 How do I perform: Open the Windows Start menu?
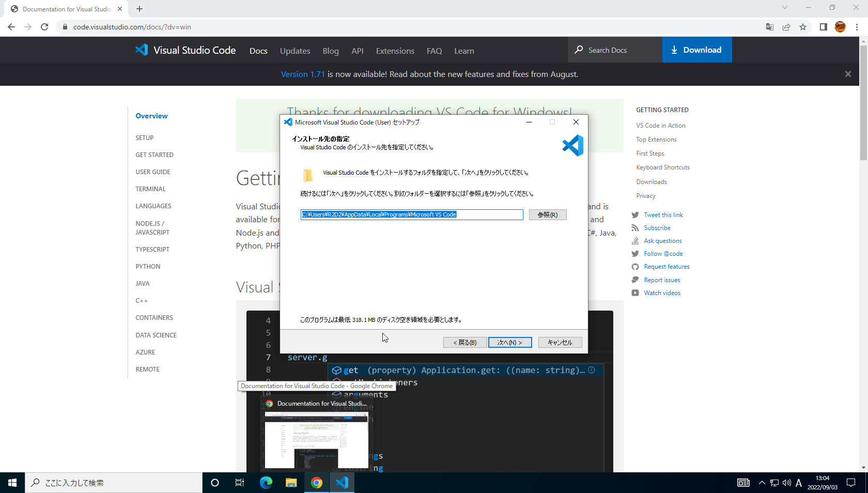[x=12, y=483]
